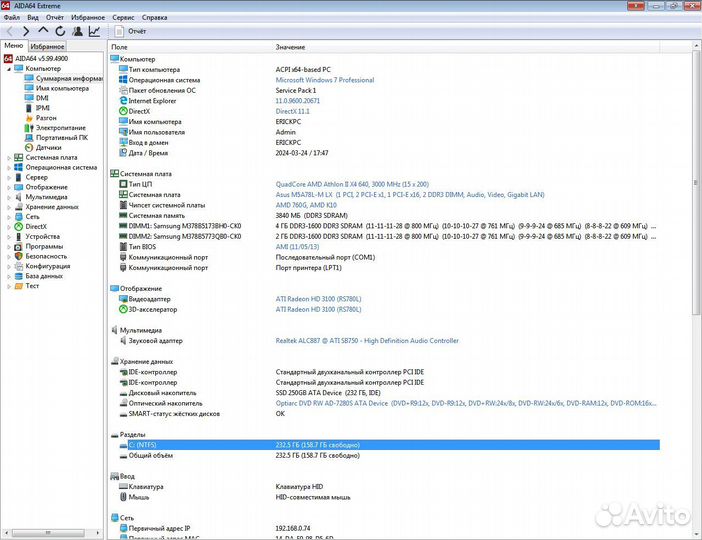
Task: Select the Устройства icon in tree
Action: point(18,236)
